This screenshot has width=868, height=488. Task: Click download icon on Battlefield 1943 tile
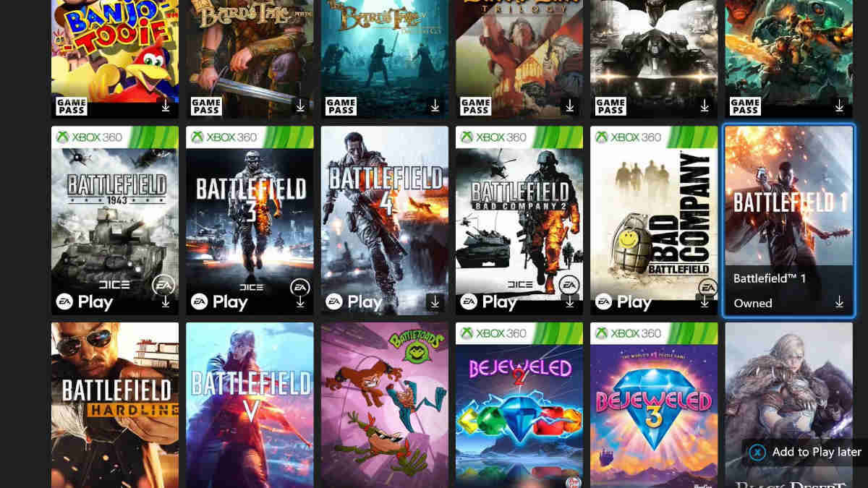pos(166,302)
